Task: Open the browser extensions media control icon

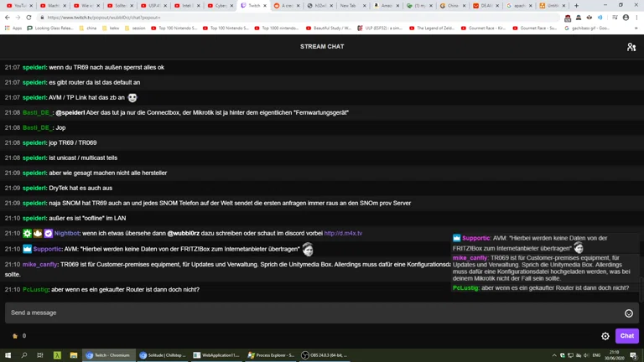Action: tap(614, 18)
